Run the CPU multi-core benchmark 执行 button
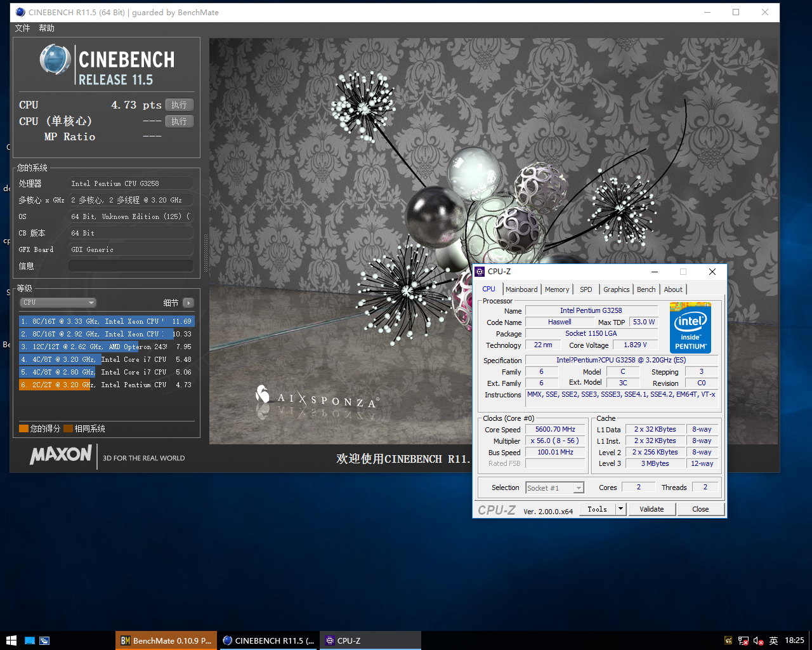 point(179,105)
